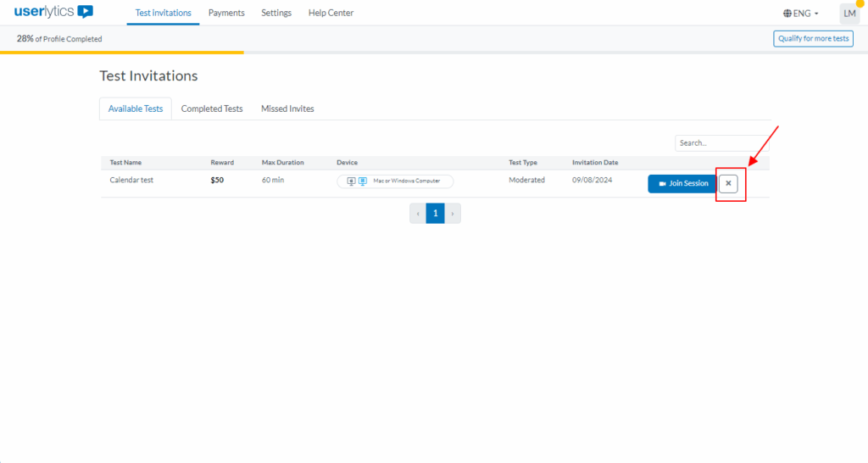
Task: Open the Test invitations nav item
Action: (x=164, y=13)
